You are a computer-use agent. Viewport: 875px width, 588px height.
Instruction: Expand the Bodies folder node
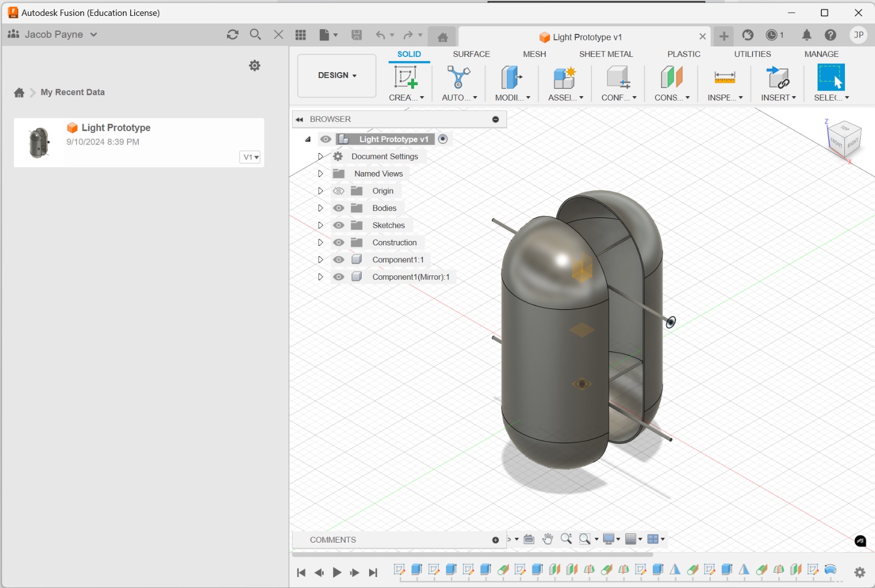pos(320,208)
